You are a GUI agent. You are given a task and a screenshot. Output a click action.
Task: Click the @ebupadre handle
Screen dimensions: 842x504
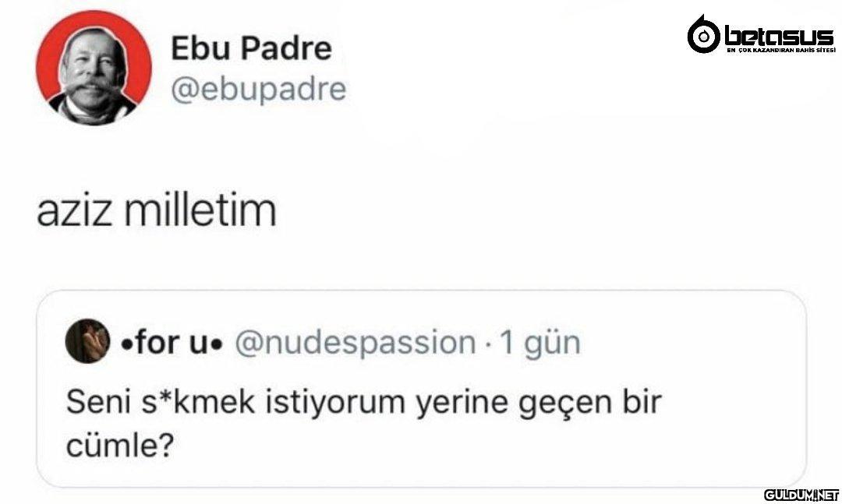tap(258, 90)
